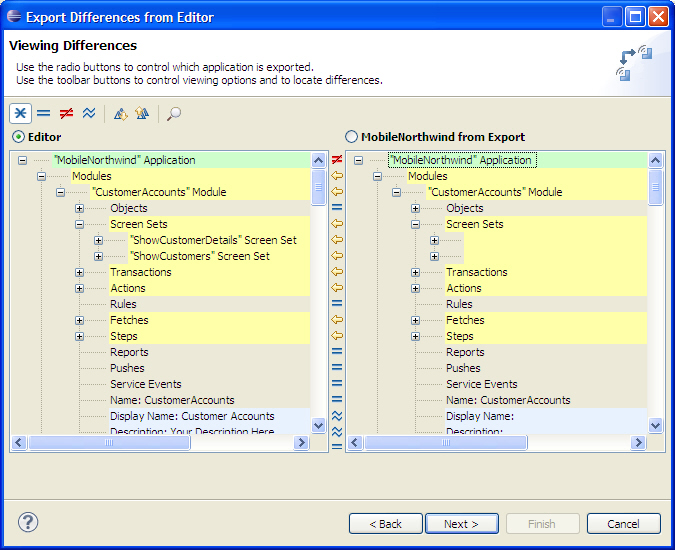Cancel the export wizard
Viewport: 675px width, 550px height.
623,524
